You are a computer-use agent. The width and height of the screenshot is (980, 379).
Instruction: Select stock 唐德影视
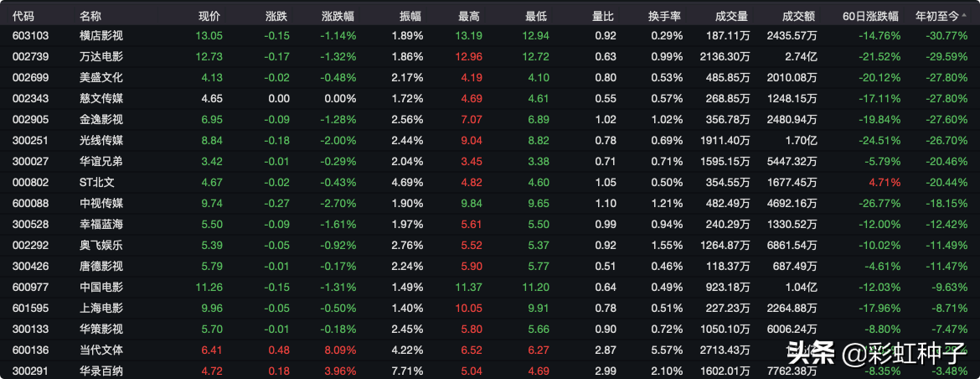101,266
